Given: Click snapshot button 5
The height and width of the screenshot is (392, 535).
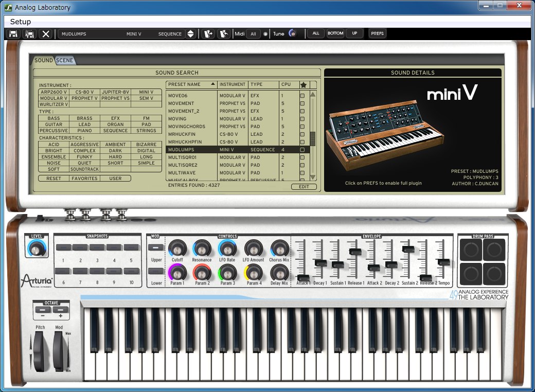Looking at the screenshot, I should (x=131, y=247).
